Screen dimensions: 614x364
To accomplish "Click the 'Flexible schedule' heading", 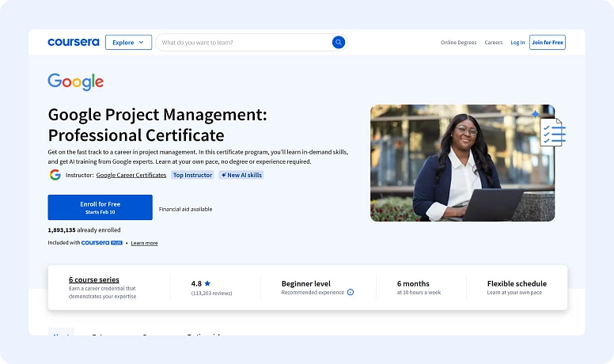I will point(517,283).
